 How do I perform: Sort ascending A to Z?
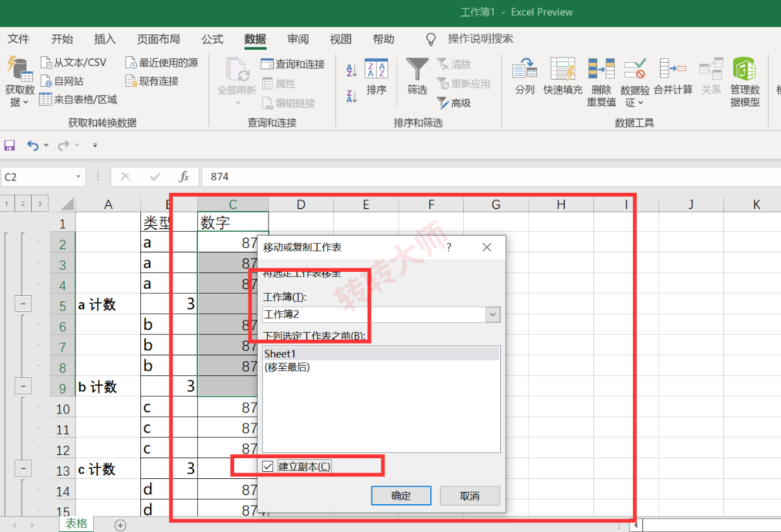point(351,71)
